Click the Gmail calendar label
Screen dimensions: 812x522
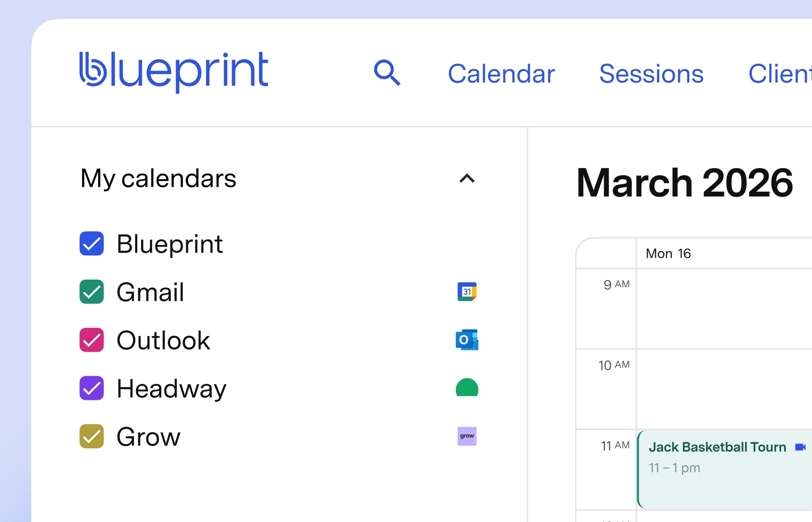[x=150, y=292]
